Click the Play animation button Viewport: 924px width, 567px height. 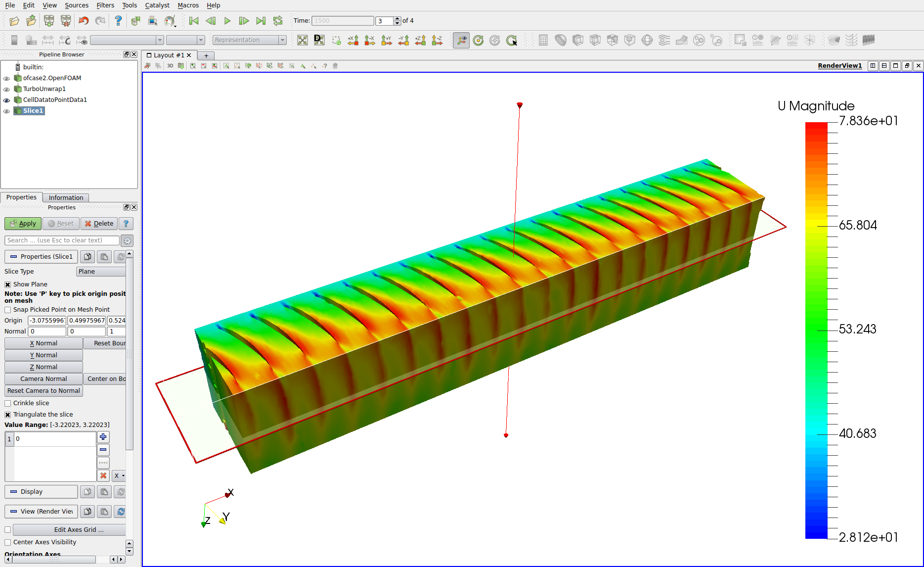pyautogui.click(x=227, y=21)
